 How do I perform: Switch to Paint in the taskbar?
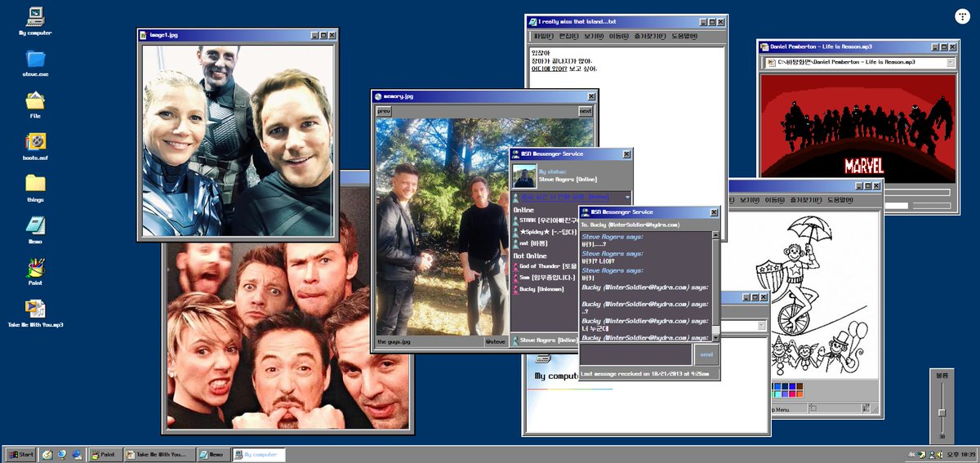[x=105, y=454]
